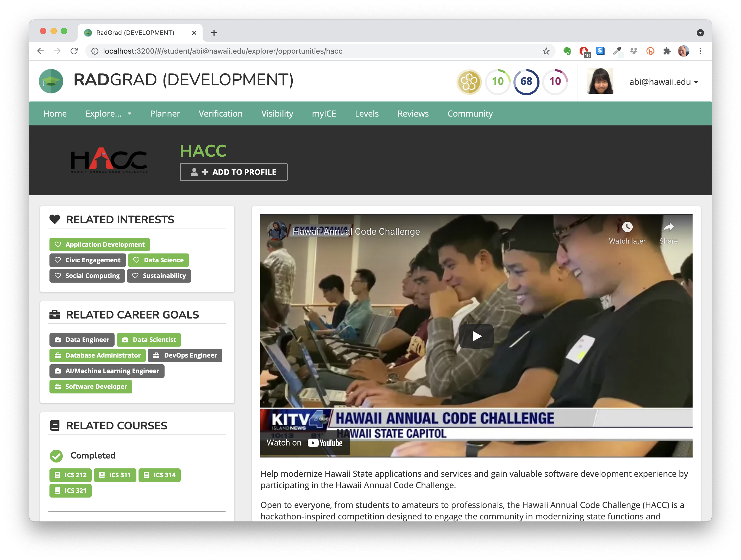Screen dimensions: 741x560
Task: Play the Hawaii Annual Code Challenge video
Action: pos(476,336)
